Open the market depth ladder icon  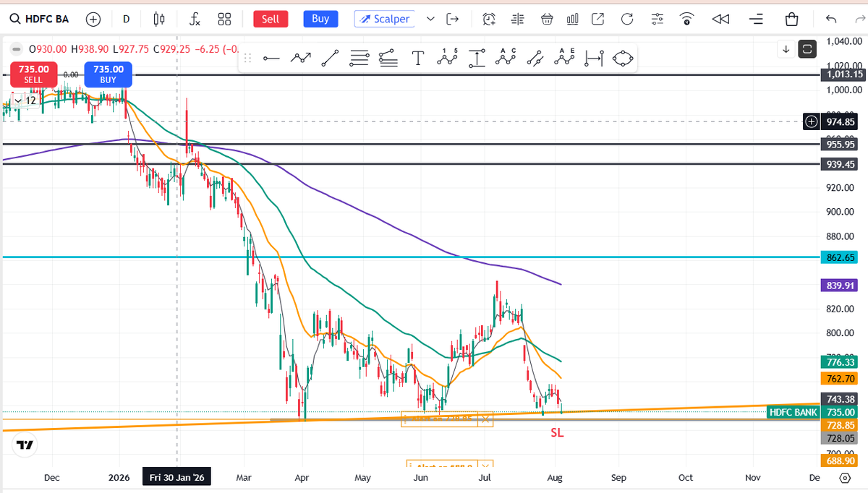tap(517, 19)
